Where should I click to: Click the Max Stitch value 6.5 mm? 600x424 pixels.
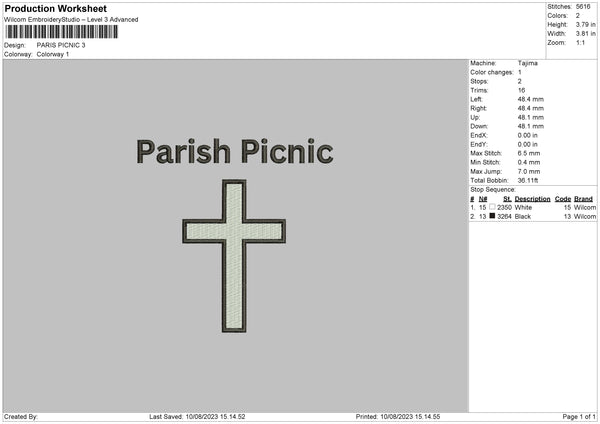point(529,153)
